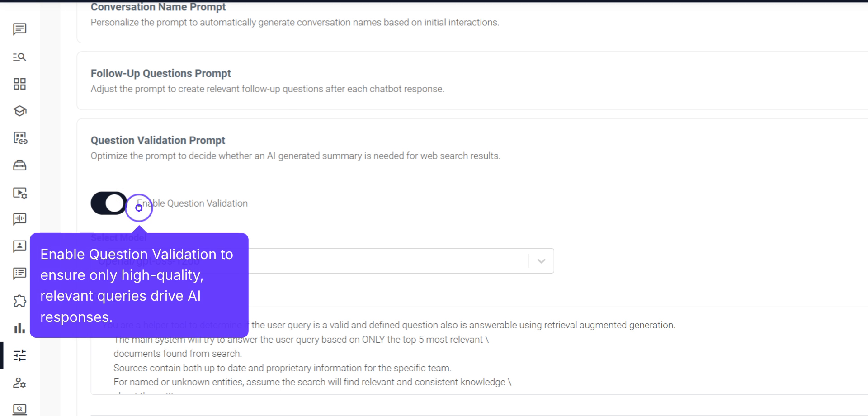Expand the Select Model dropdown chevron
The width and height of the screenshot is (868, 416).
coord(541,261)
